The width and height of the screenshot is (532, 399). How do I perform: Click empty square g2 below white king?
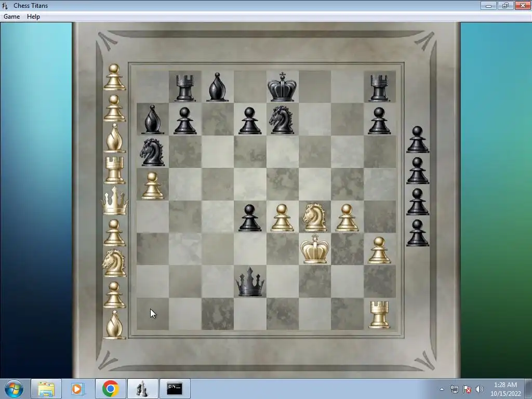[x=347, y=281]
